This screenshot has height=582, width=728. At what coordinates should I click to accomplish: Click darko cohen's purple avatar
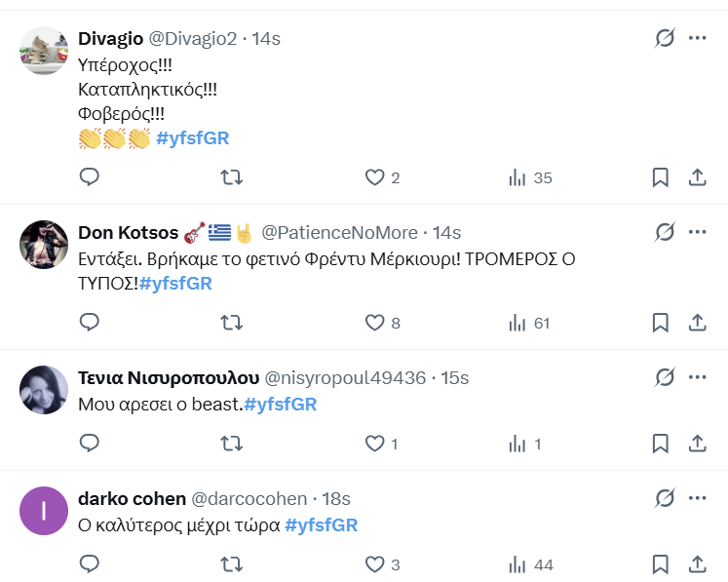click(x=43, y=512)
